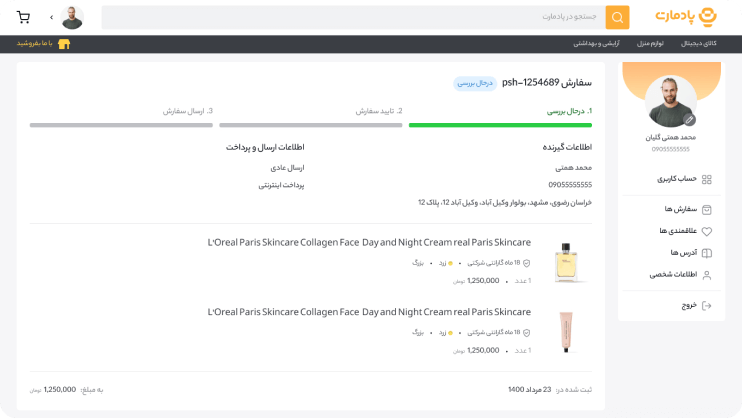Click the green در حال بررسی progress bar segment
The width and height of the screenshot is (742, 418).
coord(500,125)
